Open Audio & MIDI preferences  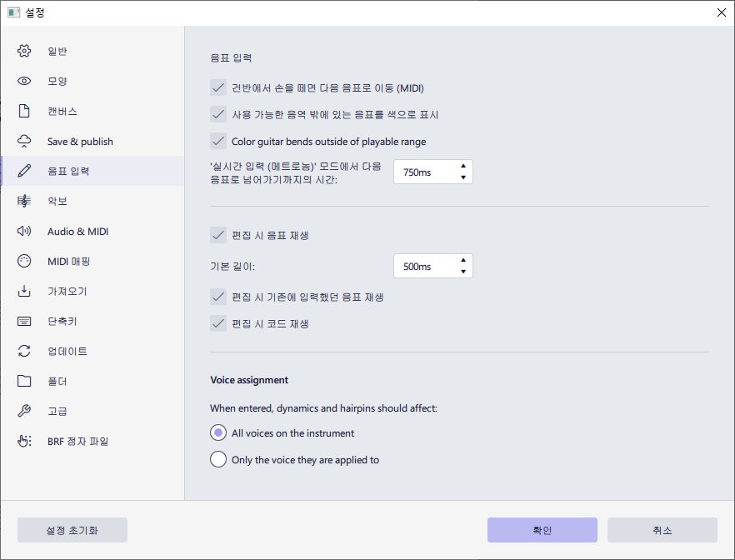[x=92, y=231]
